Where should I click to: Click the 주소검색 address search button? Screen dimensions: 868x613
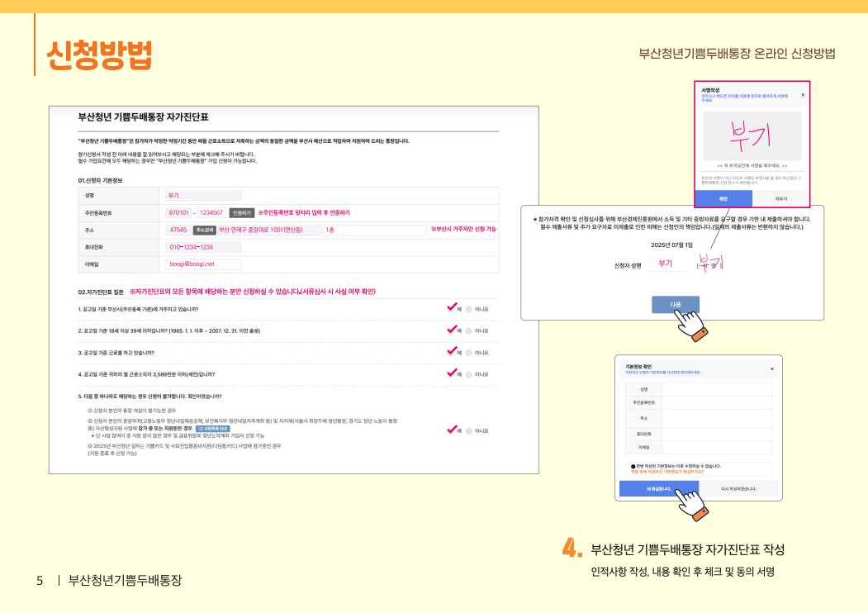pos(204,231)
